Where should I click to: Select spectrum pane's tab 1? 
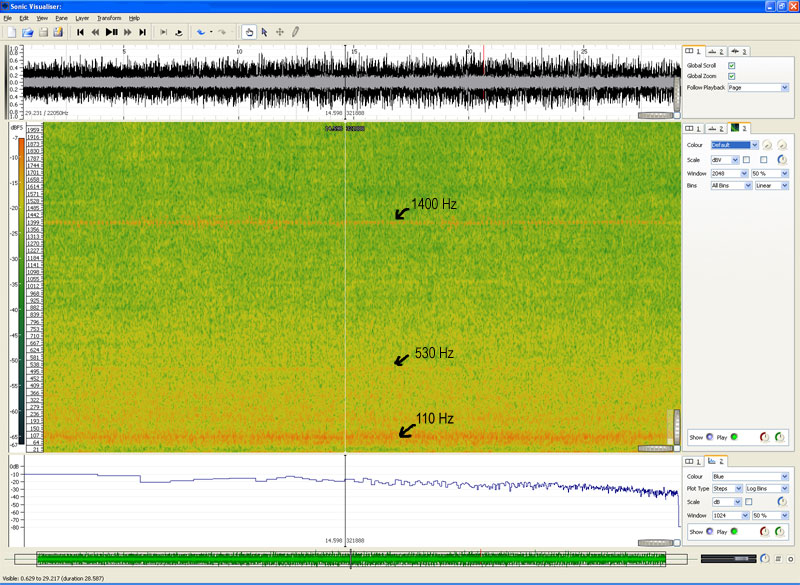(693, 462)
